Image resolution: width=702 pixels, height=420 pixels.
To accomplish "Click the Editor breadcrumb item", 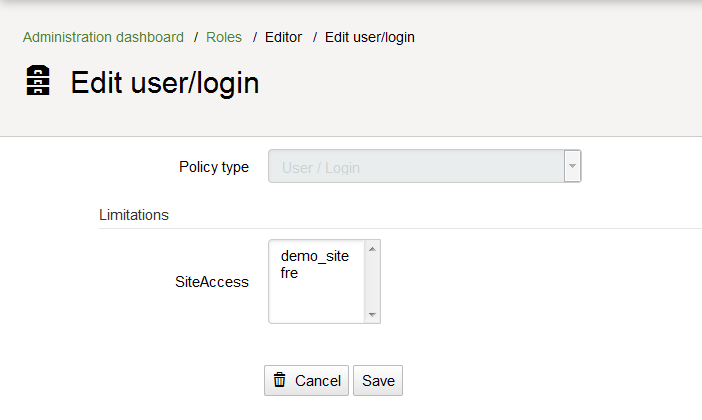I will coord(283,37).
